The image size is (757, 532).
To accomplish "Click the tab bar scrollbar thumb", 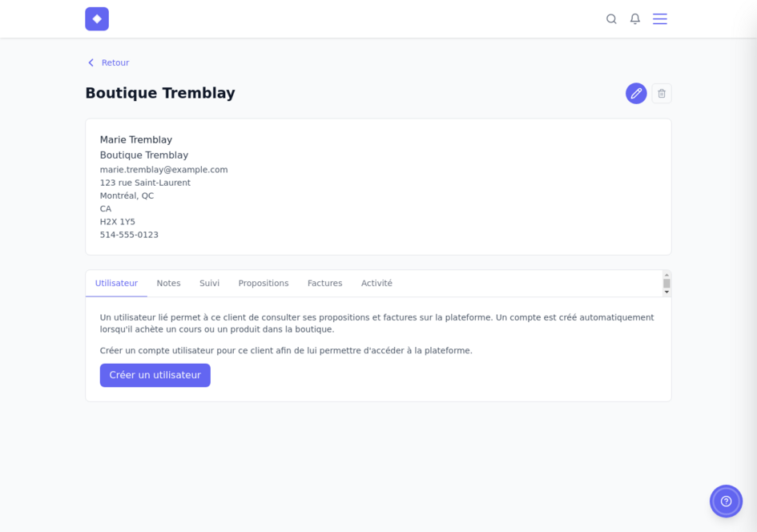I will click(666, 284).
